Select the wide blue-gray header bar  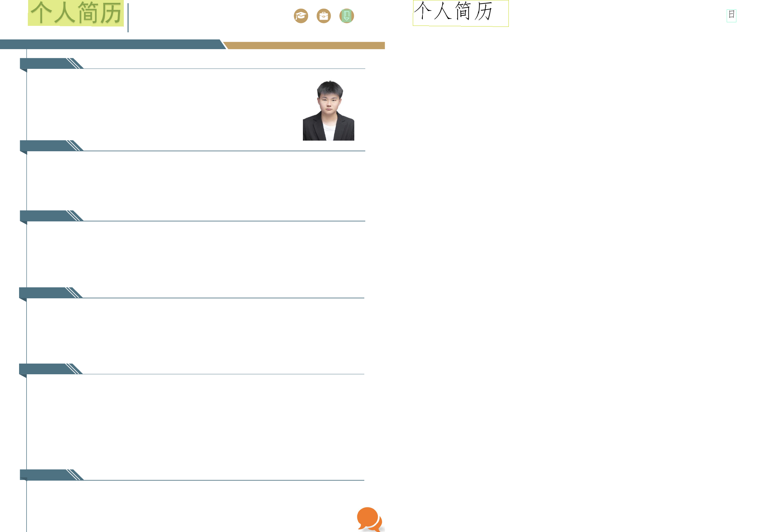point(110,44)
